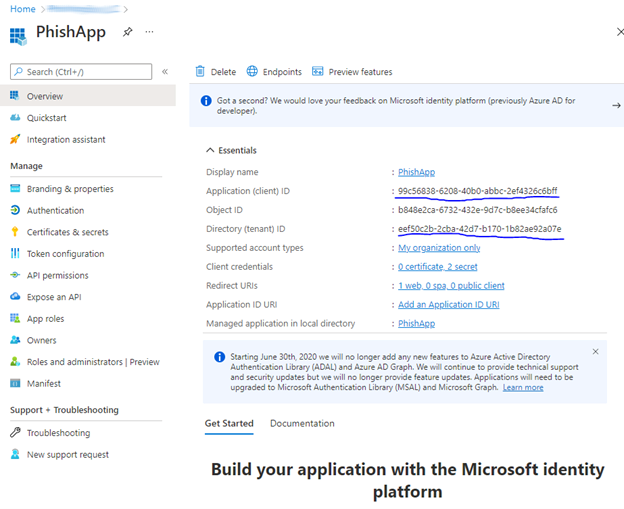Switch to the Documentation tab

(x=302, y=423)
